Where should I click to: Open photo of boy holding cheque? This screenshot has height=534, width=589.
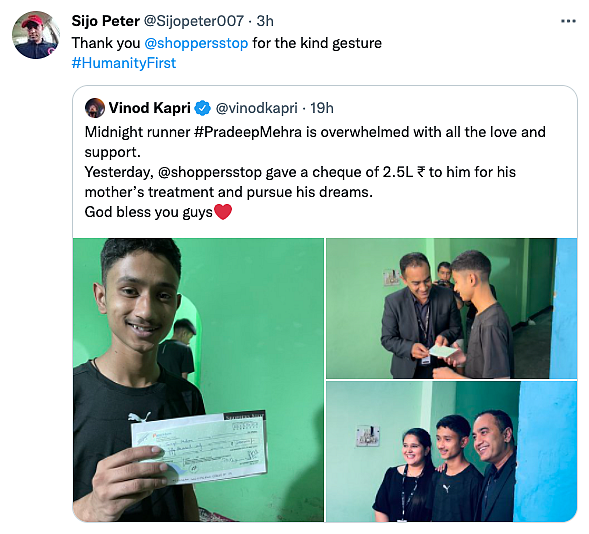tap(198, 380)
